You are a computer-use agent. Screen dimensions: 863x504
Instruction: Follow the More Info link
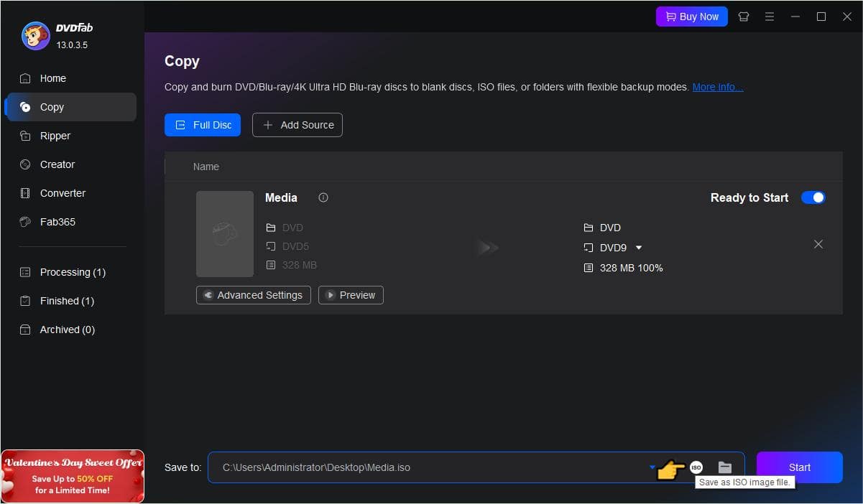click(717, 87)
